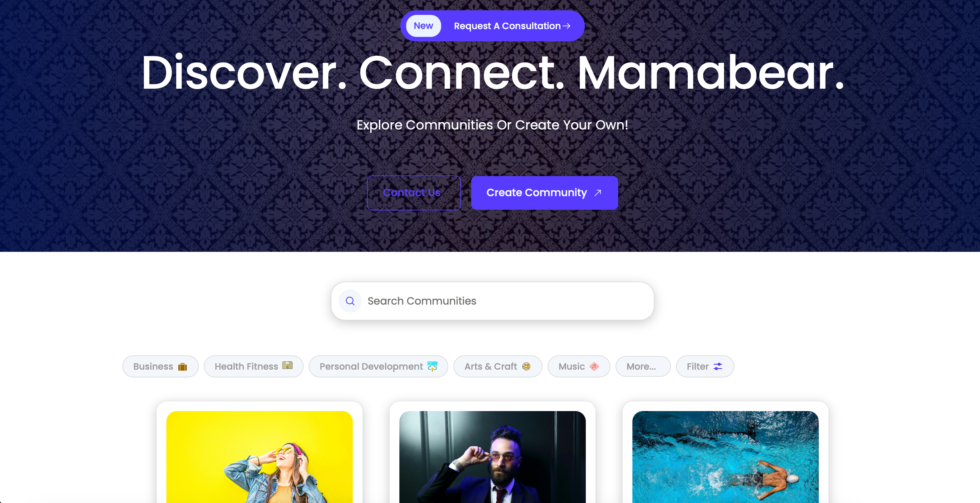Click the Arts & Craft palette icon
The width and height of the screenshot is (980, 503).
pos(526,366)
